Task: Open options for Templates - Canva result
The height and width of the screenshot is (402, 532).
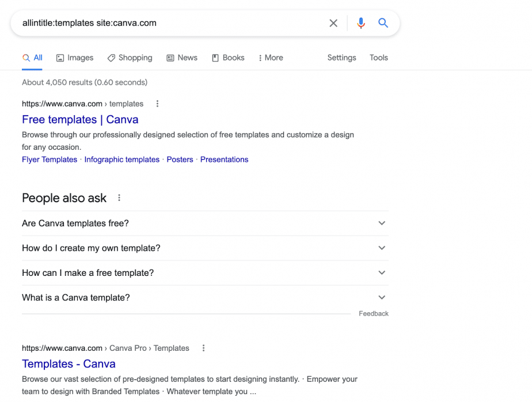Action: tap(203, 348)
